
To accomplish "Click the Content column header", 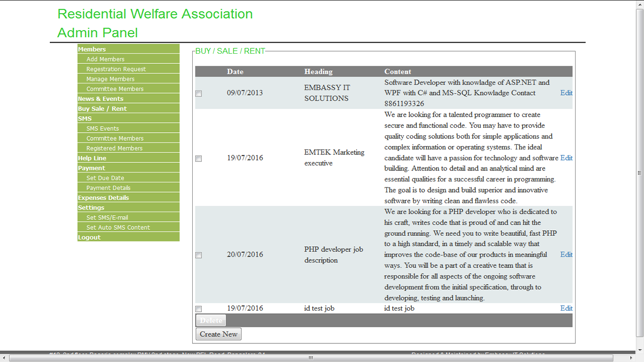I will click(398, 72).
